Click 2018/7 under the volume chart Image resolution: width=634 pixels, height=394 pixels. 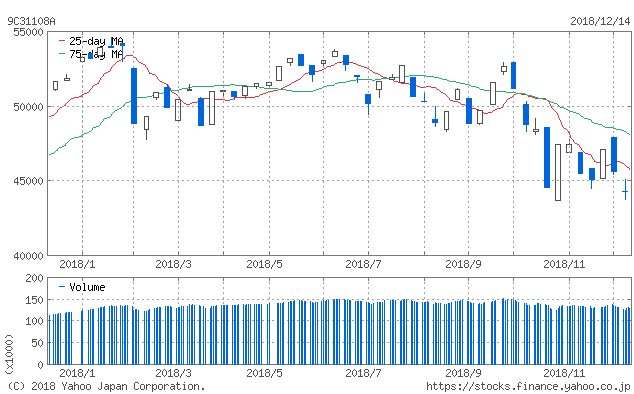[363, 373]
